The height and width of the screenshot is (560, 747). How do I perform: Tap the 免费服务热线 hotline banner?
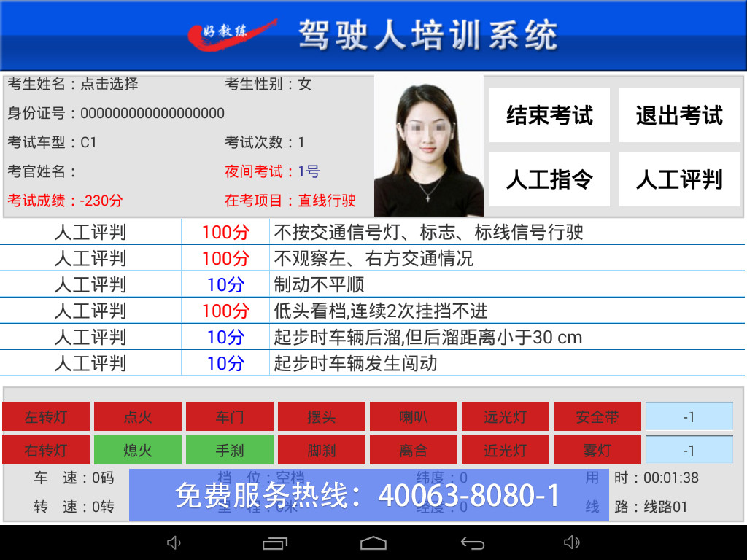point(368,495)
